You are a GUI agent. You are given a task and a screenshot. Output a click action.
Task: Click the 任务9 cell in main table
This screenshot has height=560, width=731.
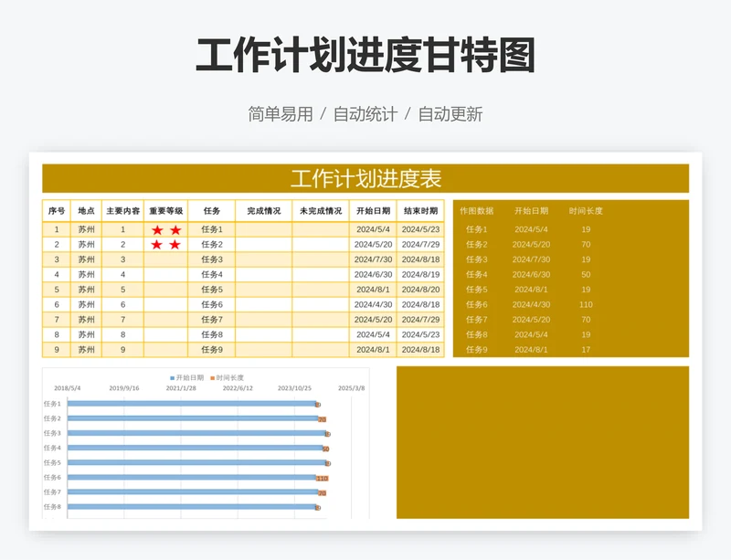coord(212,350)
